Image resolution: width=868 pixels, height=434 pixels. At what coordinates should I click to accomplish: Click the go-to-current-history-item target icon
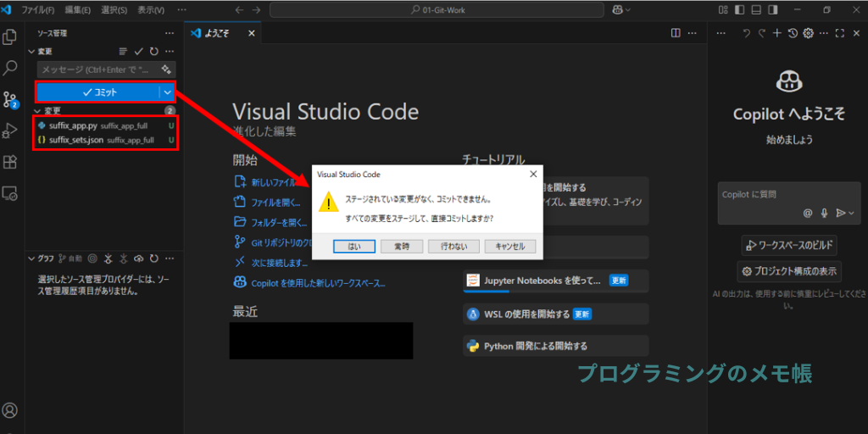point(92,259)
